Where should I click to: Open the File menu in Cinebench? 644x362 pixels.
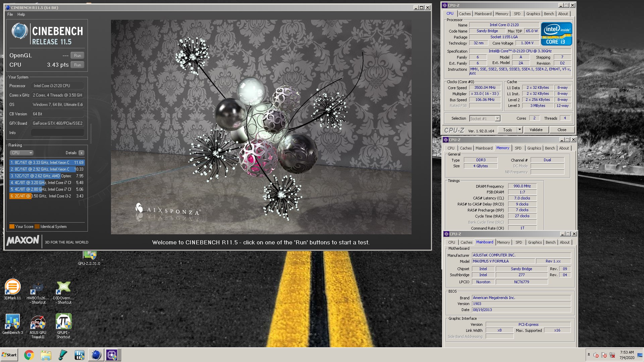(10, 14)
